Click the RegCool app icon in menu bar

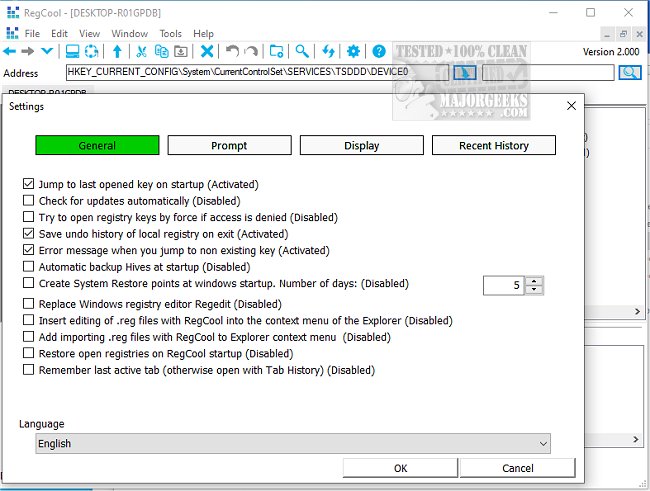12,33
